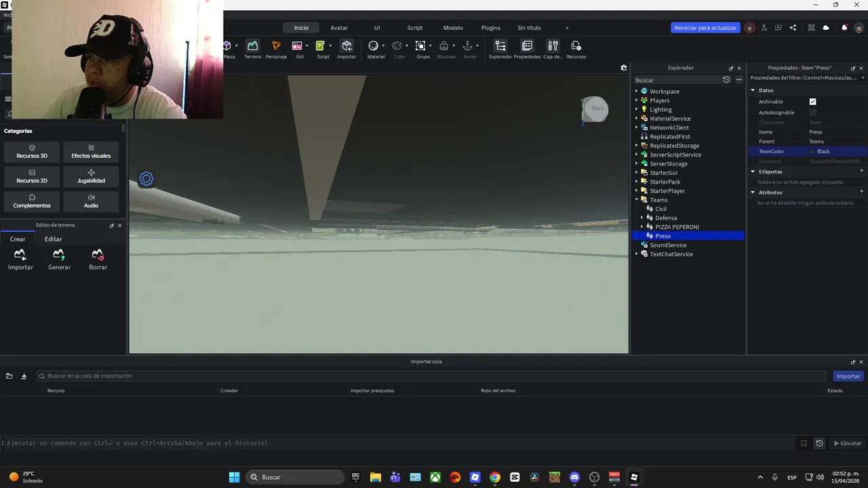Enable the AutoAssignable checkbox

[x=812, y=113]
